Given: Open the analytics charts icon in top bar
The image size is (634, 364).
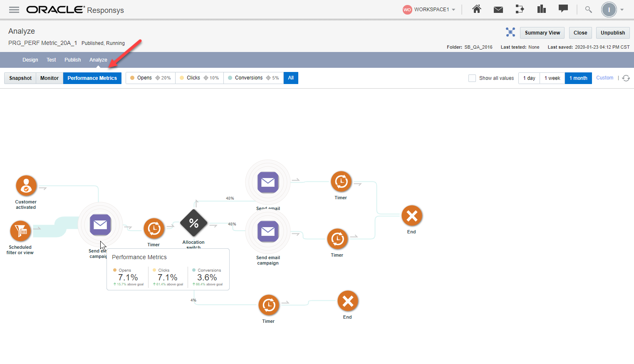Looking at the screenshot, I should coord(541,9).
